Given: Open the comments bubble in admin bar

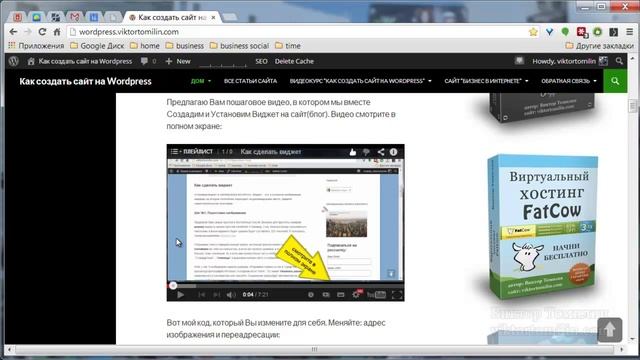Looking at the screenshot, I should click(148, 61).
